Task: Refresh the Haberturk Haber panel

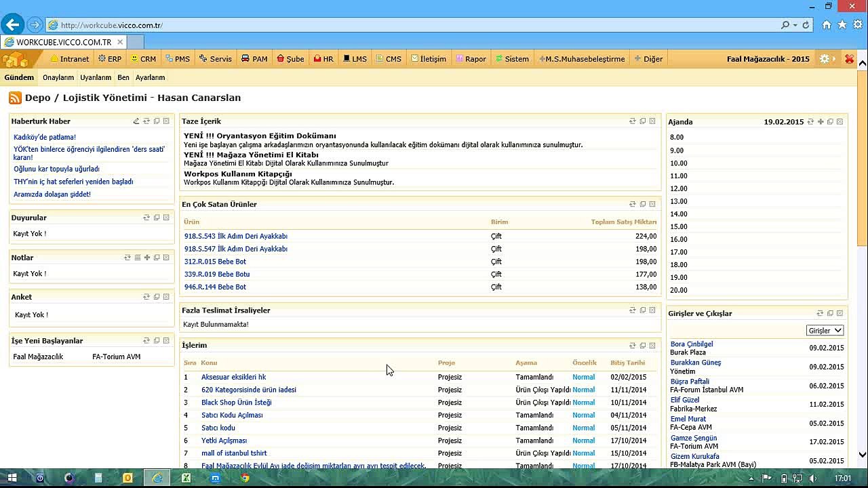Action: pyautogui.click(x=146, y=121)
